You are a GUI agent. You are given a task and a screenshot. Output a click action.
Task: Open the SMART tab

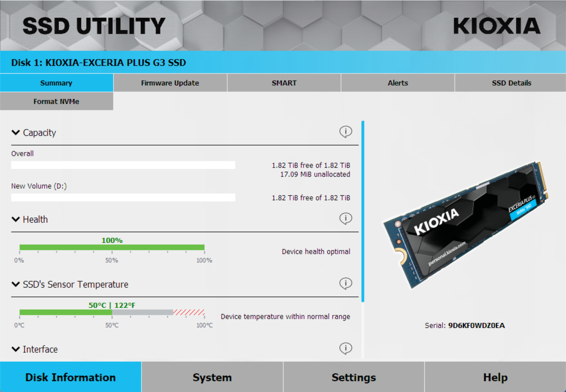pos(284,83)
